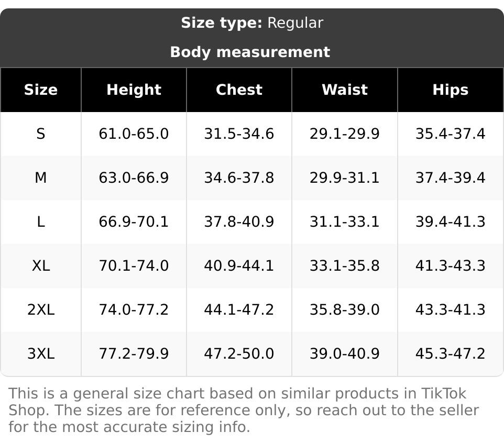
Task: Select the Size type: Regular heading
Action: click(x=252, y=23)
